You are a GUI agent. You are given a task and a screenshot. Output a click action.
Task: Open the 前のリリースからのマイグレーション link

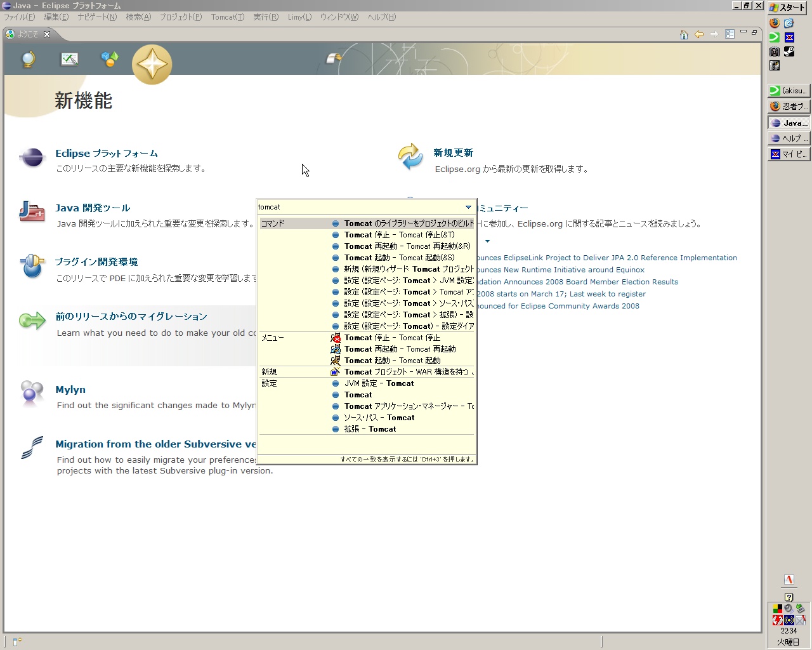[x=131, y=317]
